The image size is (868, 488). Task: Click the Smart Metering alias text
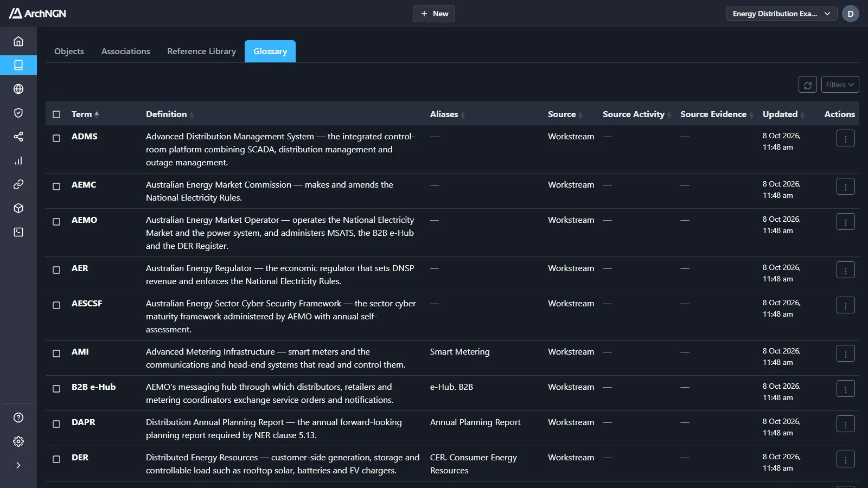click(459, 352)
